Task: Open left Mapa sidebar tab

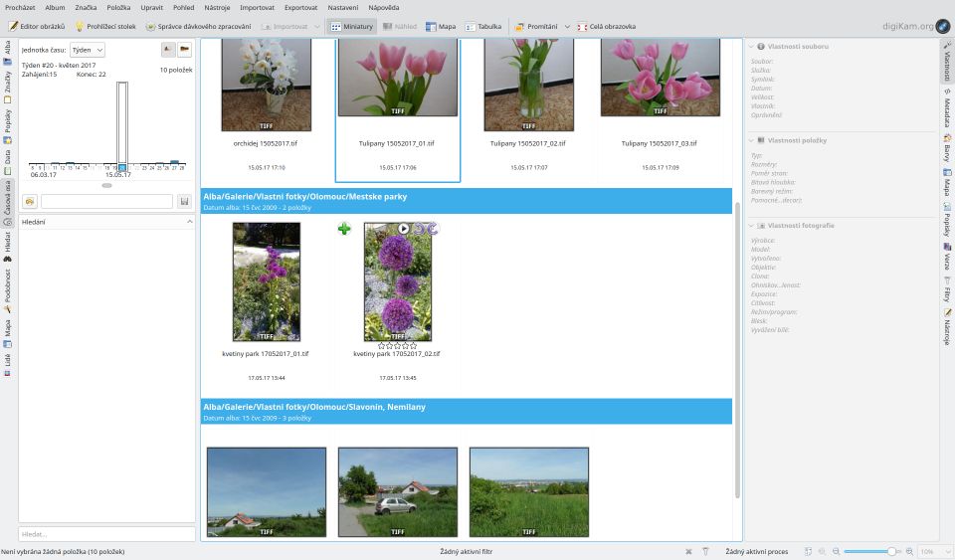Action: [7, 333]
